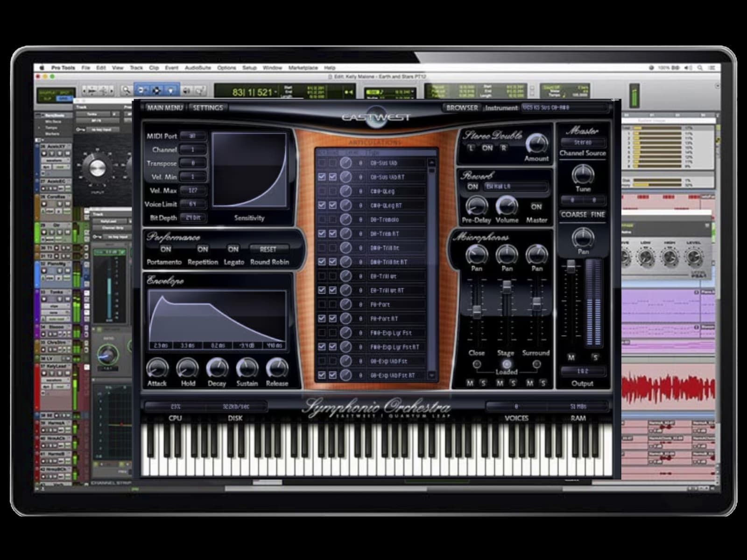This screenshot has width=747, height=560.
Task: Open the MIDI Channel selector
Action: [193, 150]
